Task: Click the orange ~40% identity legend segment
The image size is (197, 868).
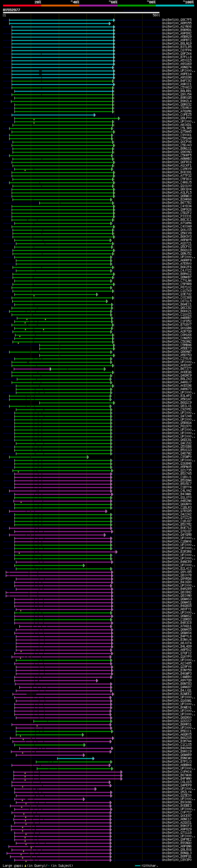Action: [60, 6]
